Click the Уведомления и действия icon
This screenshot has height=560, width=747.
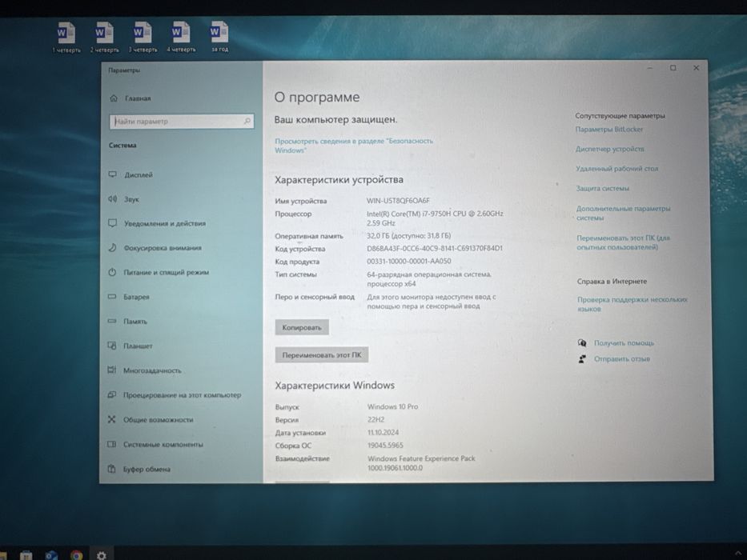(112, 223)
